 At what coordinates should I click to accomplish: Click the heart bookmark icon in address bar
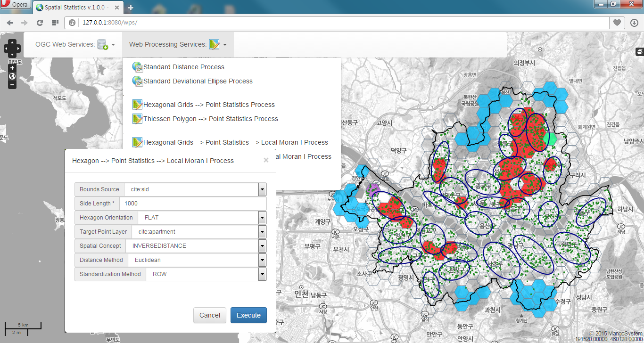(617, 22)
